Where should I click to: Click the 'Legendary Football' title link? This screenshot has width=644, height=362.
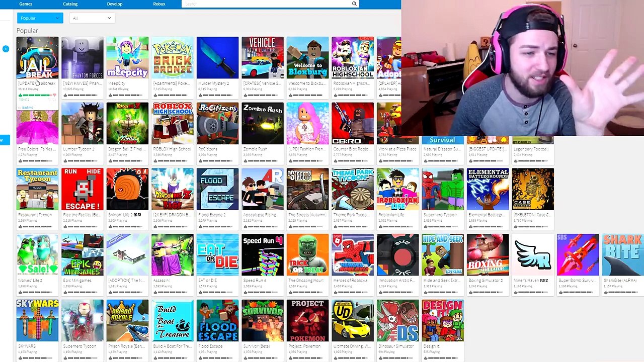(531, 149)
